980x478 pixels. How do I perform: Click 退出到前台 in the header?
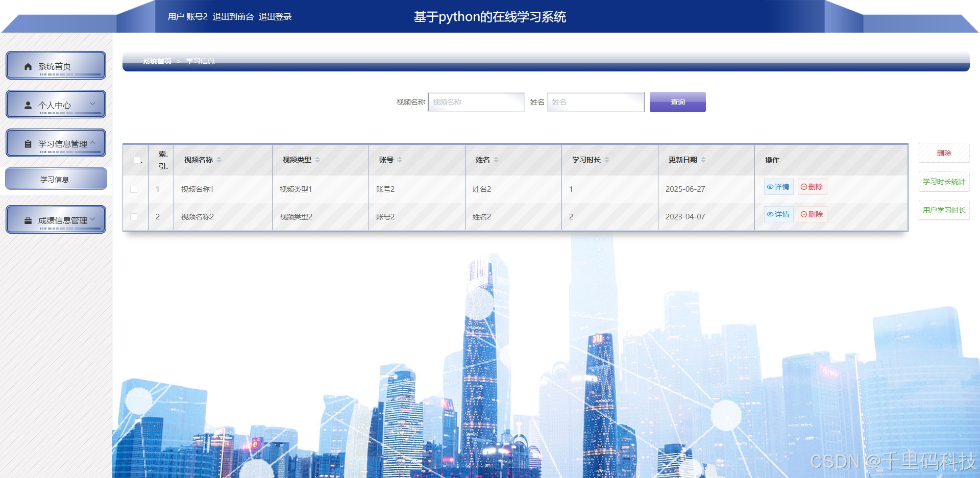coord(233,17)
